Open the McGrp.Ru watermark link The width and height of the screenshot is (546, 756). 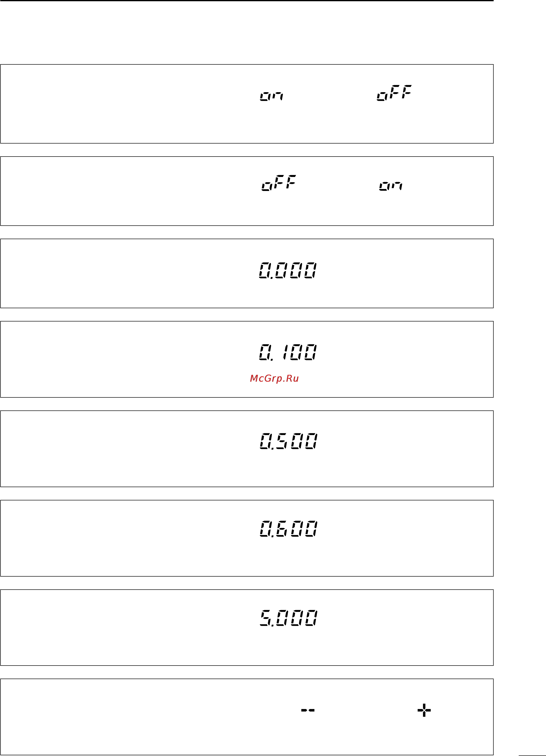pos(274,378)
